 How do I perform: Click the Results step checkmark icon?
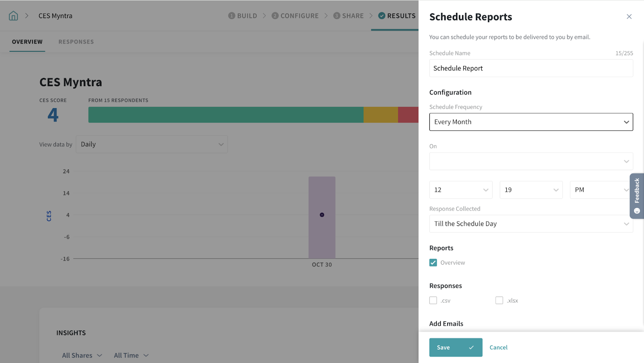[x=382, y=16]
